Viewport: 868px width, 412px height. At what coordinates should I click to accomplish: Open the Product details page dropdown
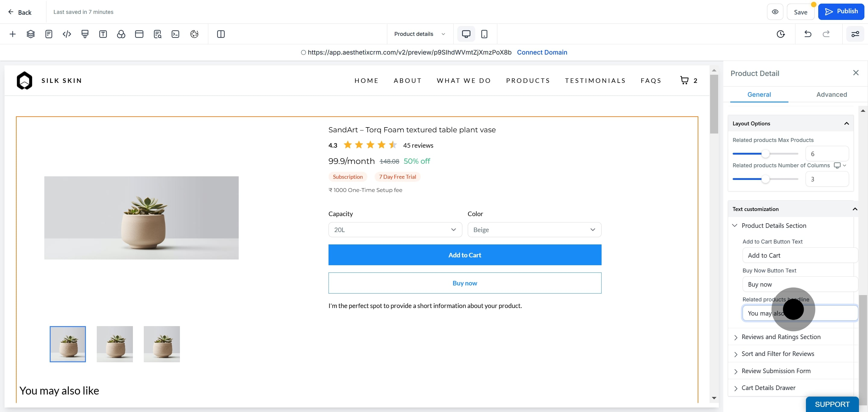420,34
